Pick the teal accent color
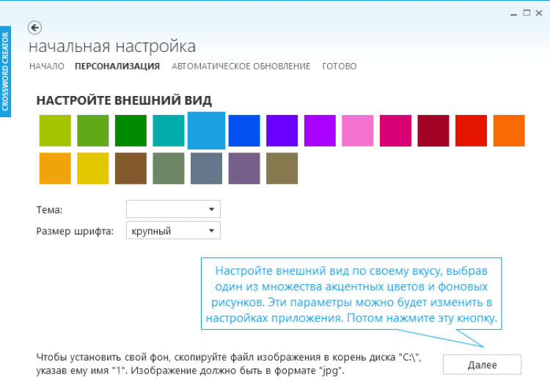Viewport: 550px width, 392px height. (x=169, y=130)
